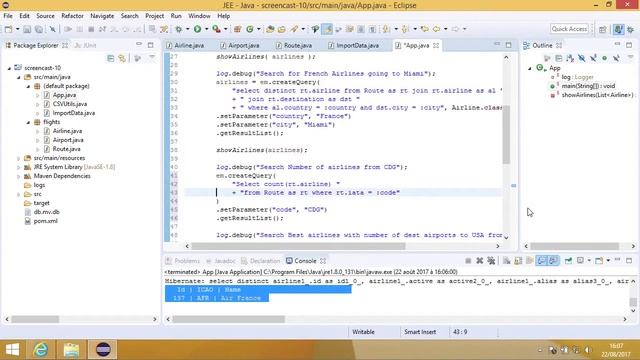Image resolution: width=640 pixels, height=360 pixels.
Task: Open the Debug button dropdown arrow
Action: (x=187, y=29)
